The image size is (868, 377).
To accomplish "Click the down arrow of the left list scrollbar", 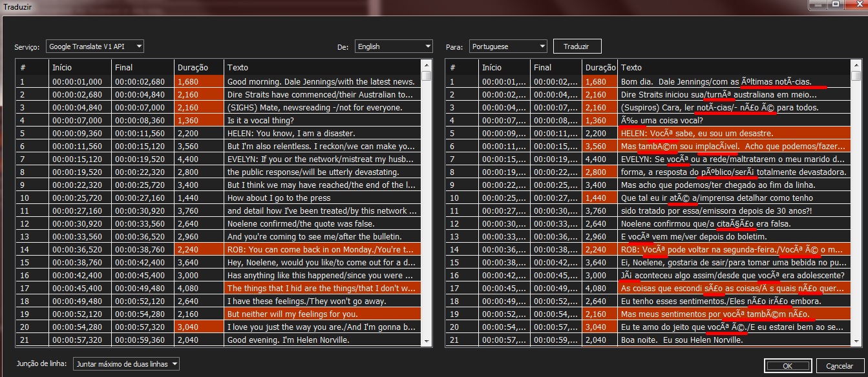I will 427,341.
